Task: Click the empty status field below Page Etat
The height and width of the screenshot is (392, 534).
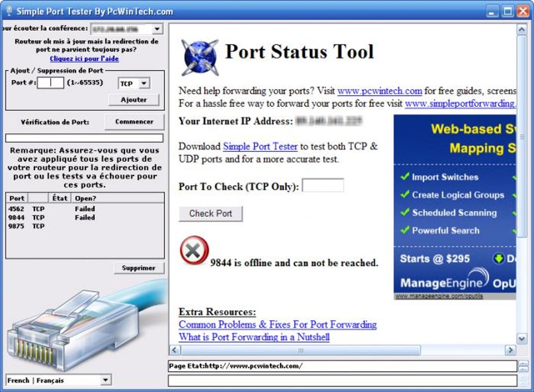Action: pyautogui.click(x=342, y=380)
